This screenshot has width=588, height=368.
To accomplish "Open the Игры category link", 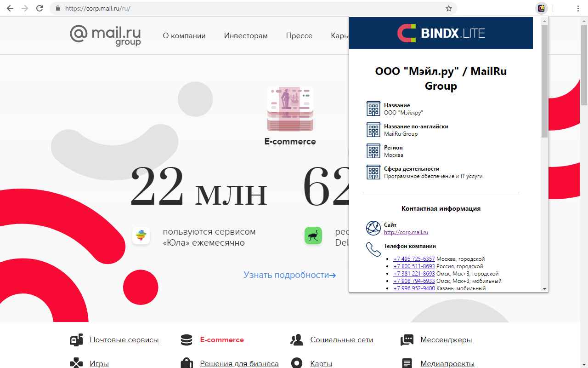I will [99, 363].
